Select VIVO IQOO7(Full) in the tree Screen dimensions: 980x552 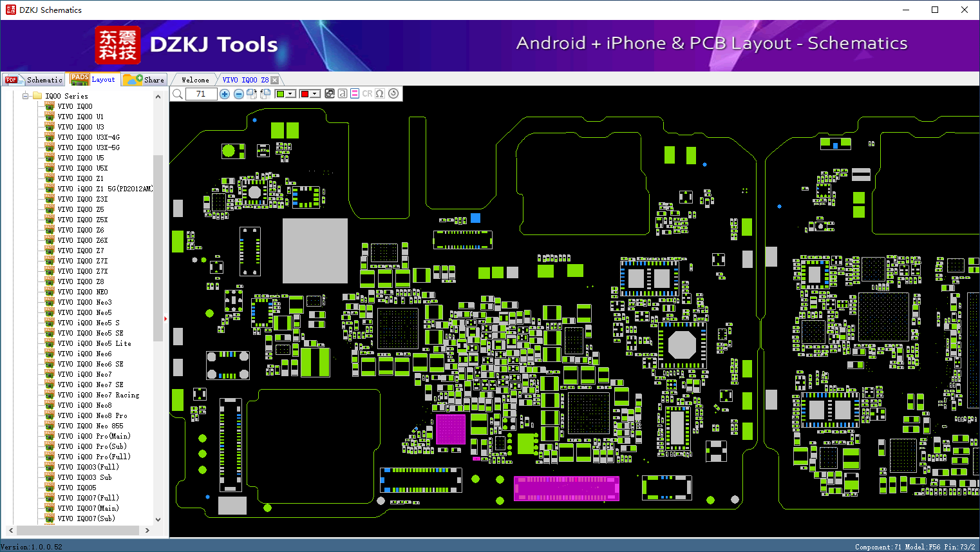(x=88, y=498)
